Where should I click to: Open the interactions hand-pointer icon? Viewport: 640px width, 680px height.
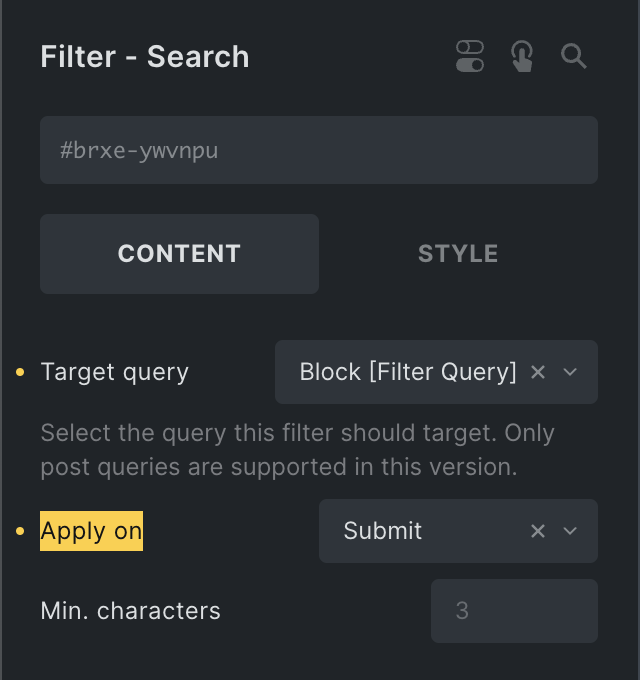click(x=522, y=56)
